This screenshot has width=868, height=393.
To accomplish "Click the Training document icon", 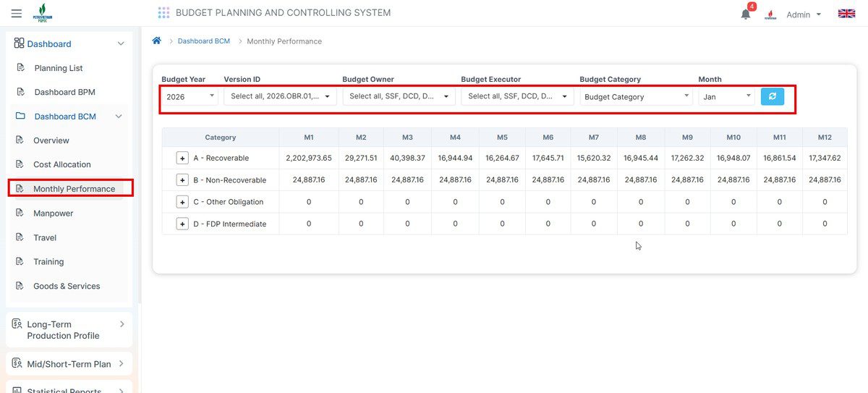I will click(20, 261).
